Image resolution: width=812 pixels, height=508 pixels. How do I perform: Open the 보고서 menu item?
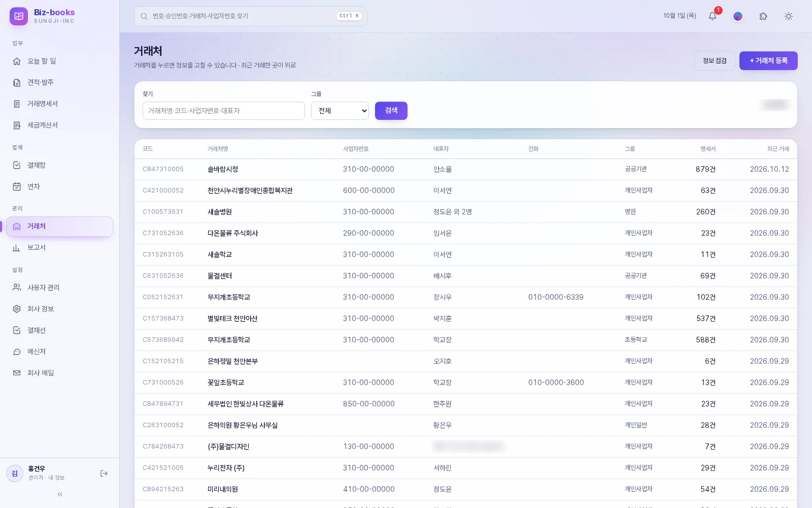[x=59, y=247]
